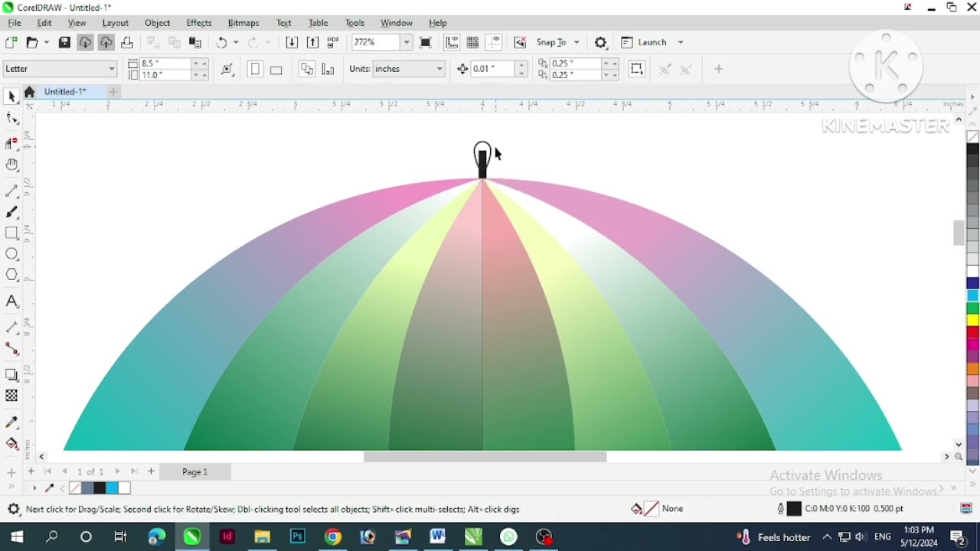This screenshot has height=551, width=980.
Task: Click the Publish to PDF icon
Action: click(333, 43)
